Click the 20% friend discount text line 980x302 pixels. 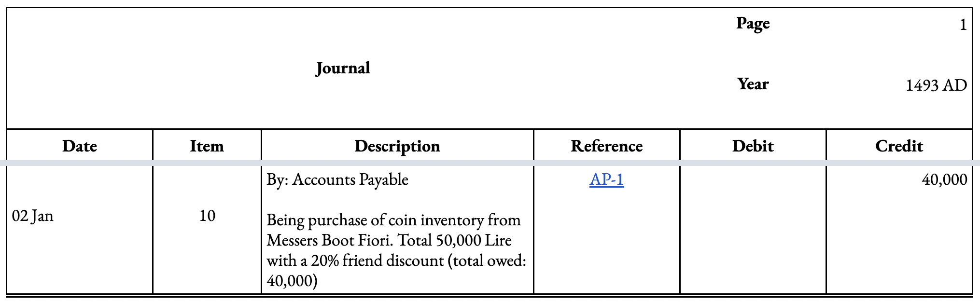[396, 261]
